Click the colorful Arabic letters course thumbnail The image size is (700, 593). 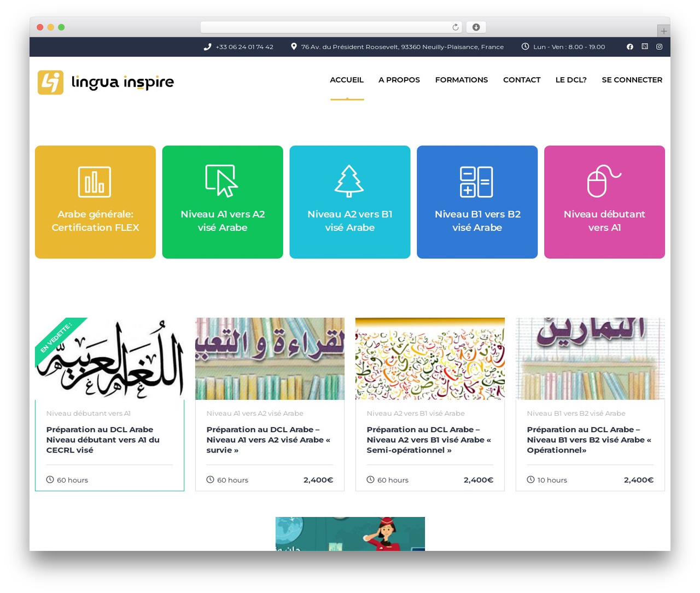(x=430, y=359)
